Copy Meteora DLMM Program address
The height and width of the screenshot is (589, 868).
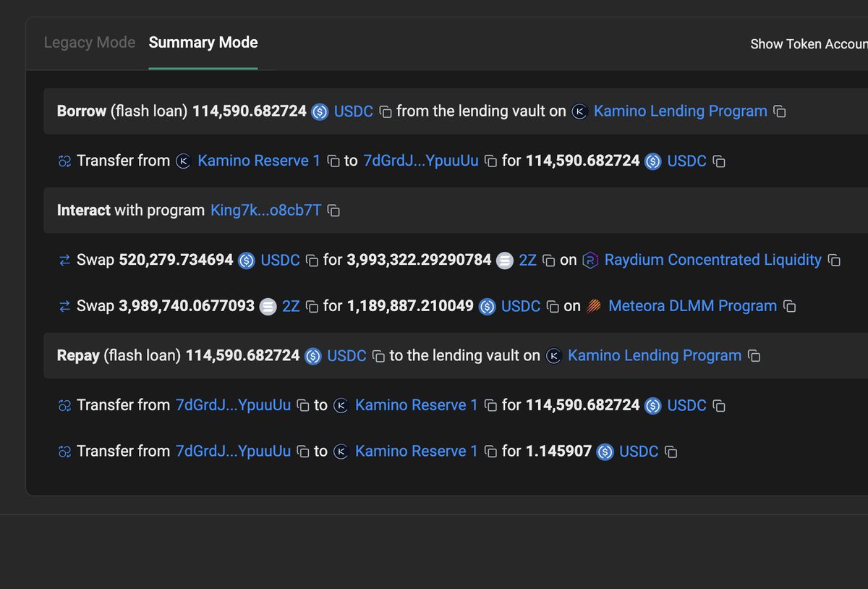coord(790,307)
